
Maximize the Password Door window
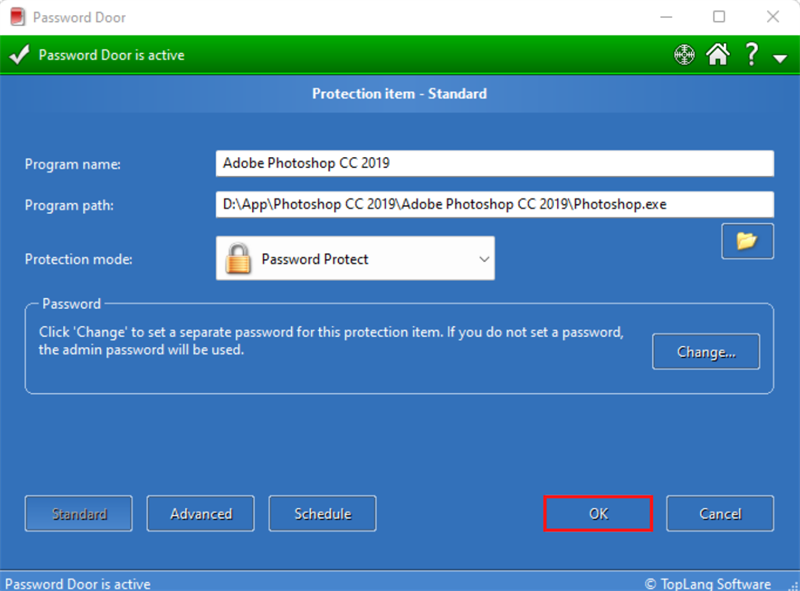pos(719,17)
